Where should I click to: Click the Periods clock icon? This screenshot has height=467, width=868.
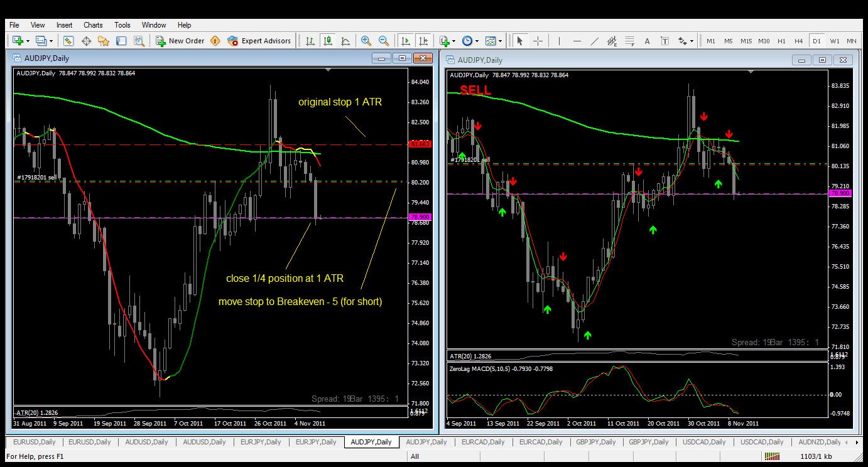click(x=467, y=41)
